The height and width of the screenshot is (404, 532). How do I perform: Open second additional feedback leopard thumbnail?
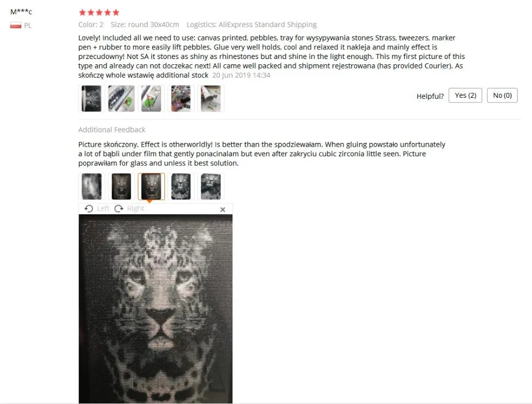click(121, 187)
